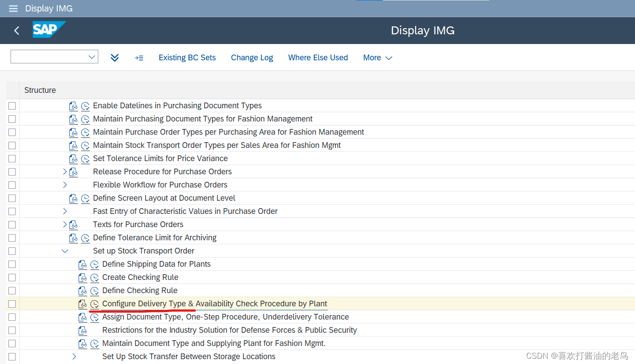Collapse the Set up Stock Transport Order node
635x364 pixels.
65,251
